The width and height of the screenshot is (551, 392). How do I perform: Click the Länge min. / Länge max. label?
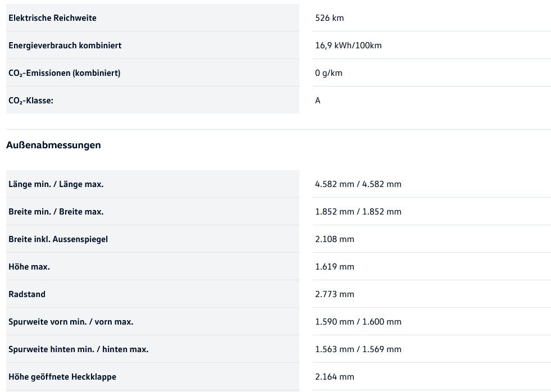[56, 184]
